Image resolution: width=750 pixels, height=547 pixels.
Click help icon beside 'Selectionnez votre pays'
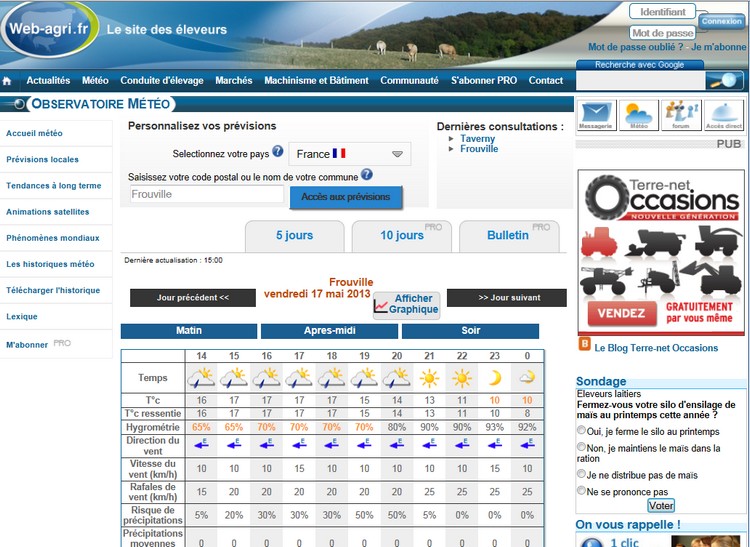click(x=278, y=152)
